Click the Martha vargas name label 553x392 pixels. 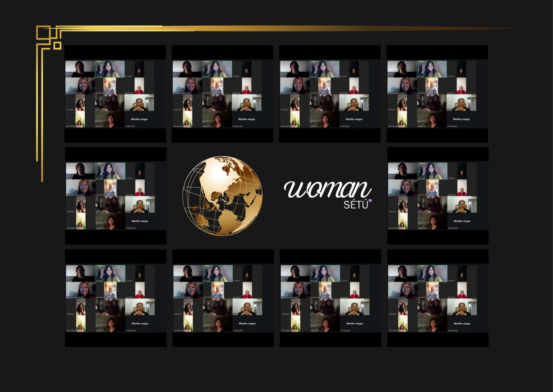coord(140,221)
